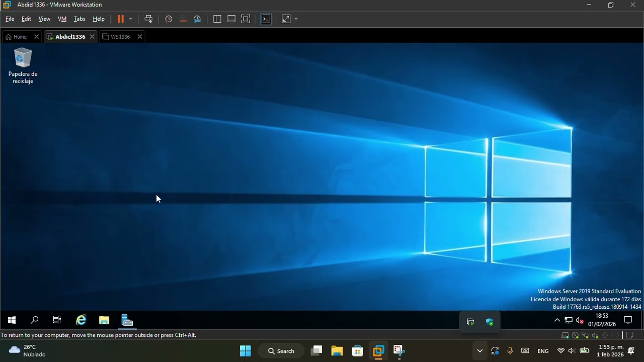Open the host clock 1:53 p. m.
This screenshot has height=362, width=644.
[x=610, y=351]
